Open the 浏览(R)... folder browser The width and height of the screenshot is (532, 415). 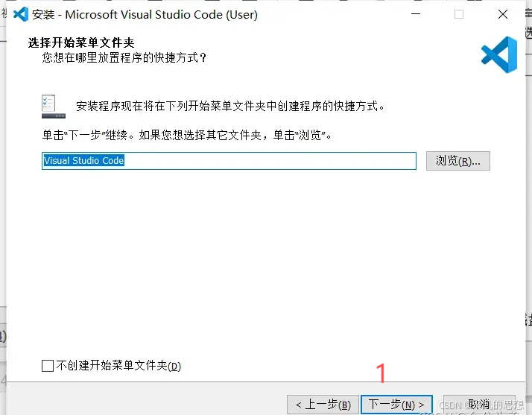pos(458,161)
